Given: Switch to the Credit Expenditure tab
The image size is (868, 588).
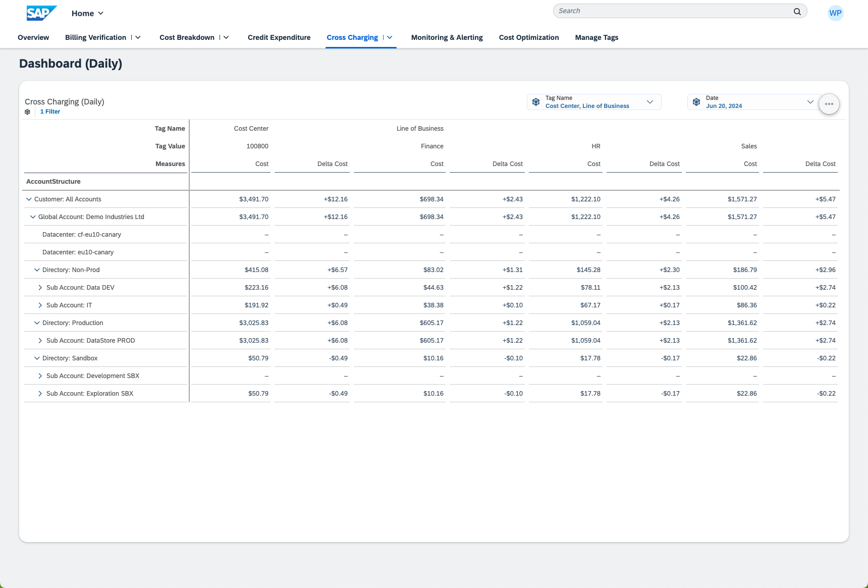Looking at the screenshot, I should 279,37.
